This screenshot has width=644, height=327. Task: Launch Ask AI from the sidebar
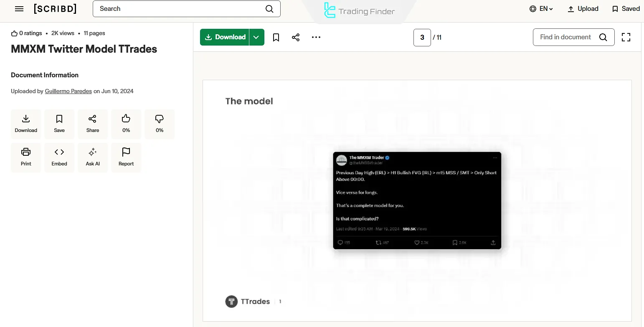93,157
